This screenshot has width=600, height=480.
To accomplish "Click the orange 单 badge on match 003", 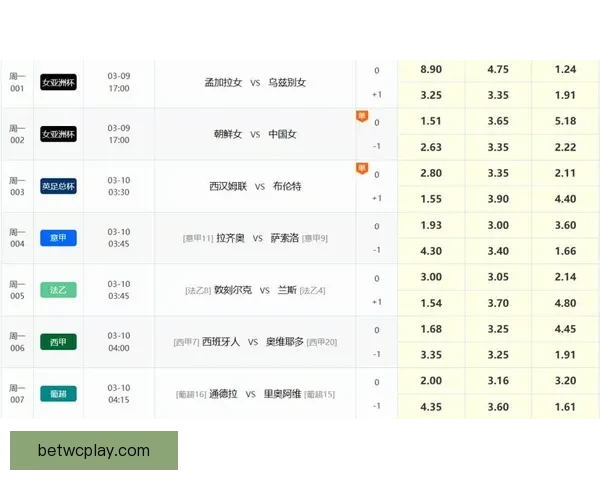I will click(x=362, y=168).
